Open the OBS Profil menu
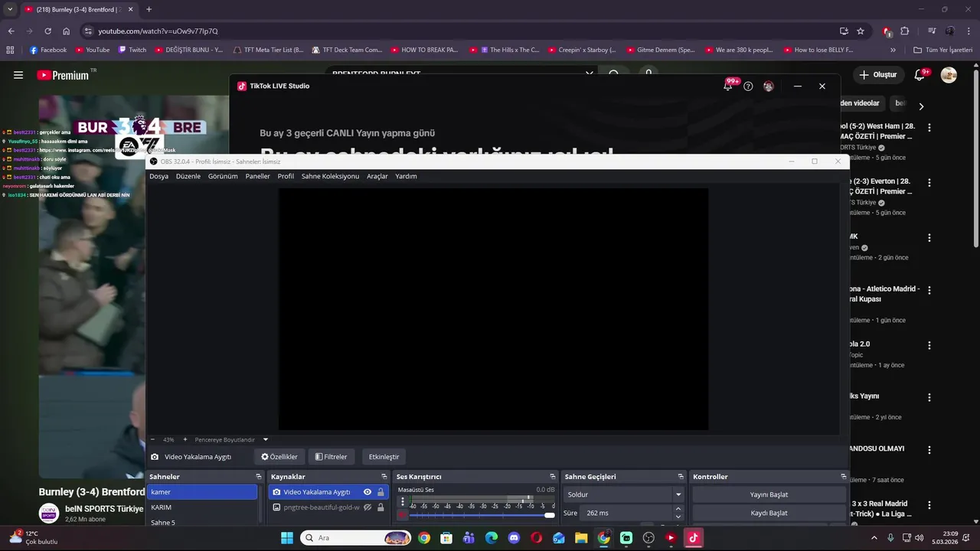Image resolution: width=980 pixels, height=551 pixels. (286, 176)
